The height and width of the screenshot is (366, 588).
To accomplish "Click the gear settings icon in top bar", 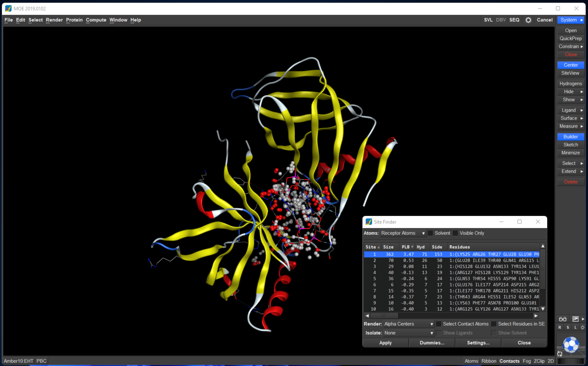I will click(x=528, y=20).
